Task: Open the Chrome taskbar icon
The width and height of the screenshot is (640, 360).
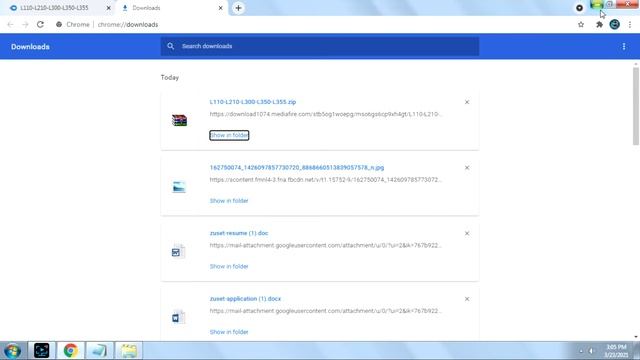Action: click(70, 351)
